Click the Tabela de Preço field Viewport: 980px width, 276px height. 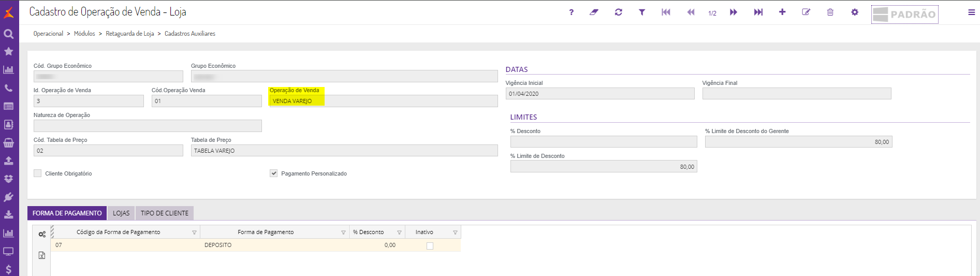pyautogui.click(x=344, y=151)
